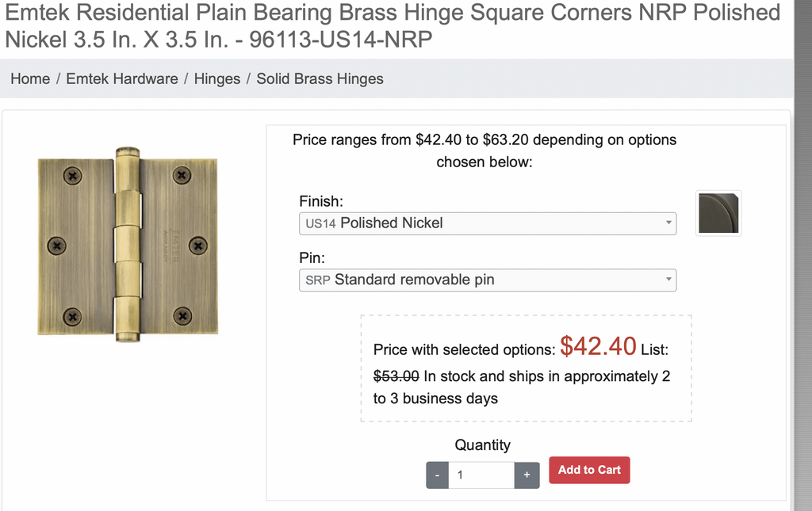Increase quantity with plus button
The image size is (812, 511).
[x=527, y=475]
